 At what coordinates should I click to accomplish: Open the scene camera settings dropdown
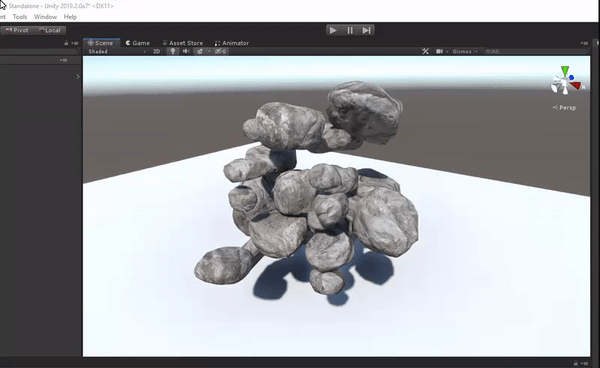441,51
